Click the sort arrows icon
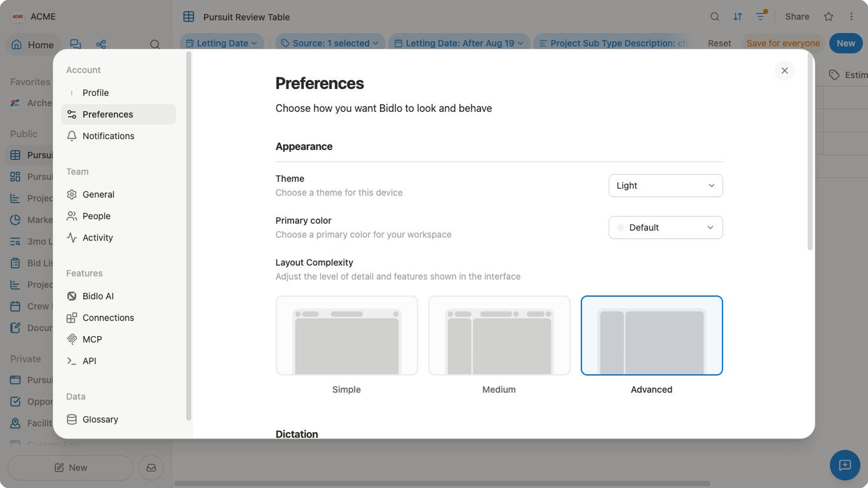868x488 pixels. [x=737, y=17]
